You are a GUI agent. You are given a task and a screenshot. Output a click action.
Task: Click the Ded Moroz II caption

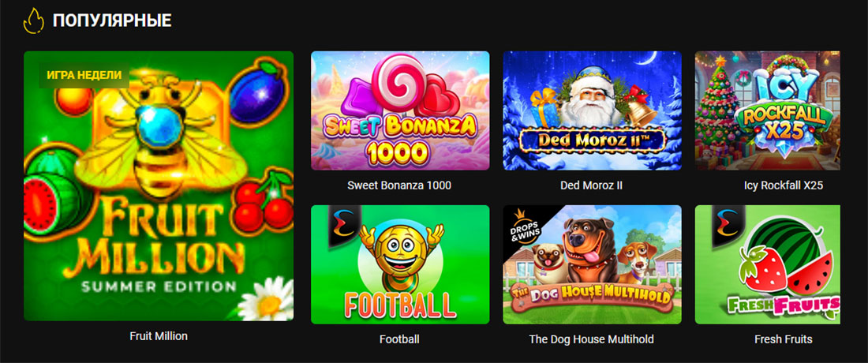tap(592, 185)
